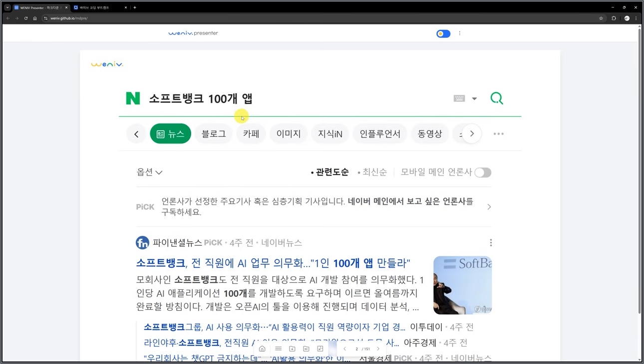Open the more tabs ellipsis
The width and height of the screenshot is (644, 364).
tap(499, 134)
